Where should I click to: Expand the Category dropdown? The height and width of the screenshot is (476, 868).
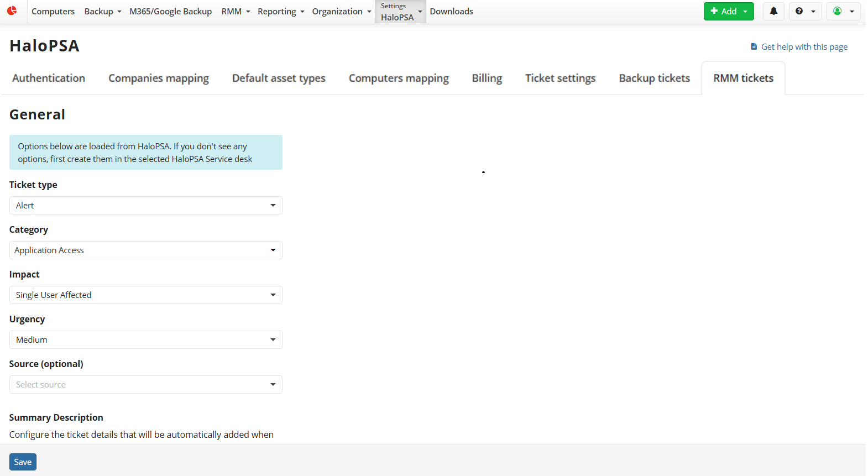click(x=146, y=250)
